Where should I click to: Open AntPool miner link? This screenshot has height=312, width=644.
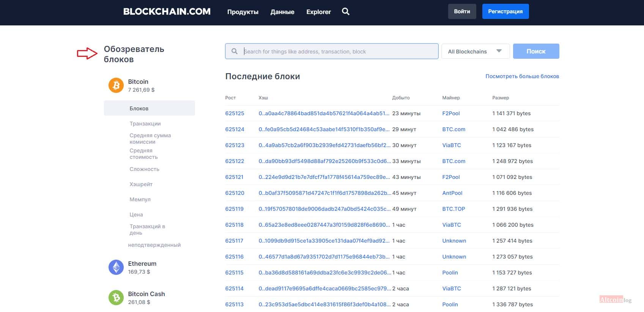(452, 193)
